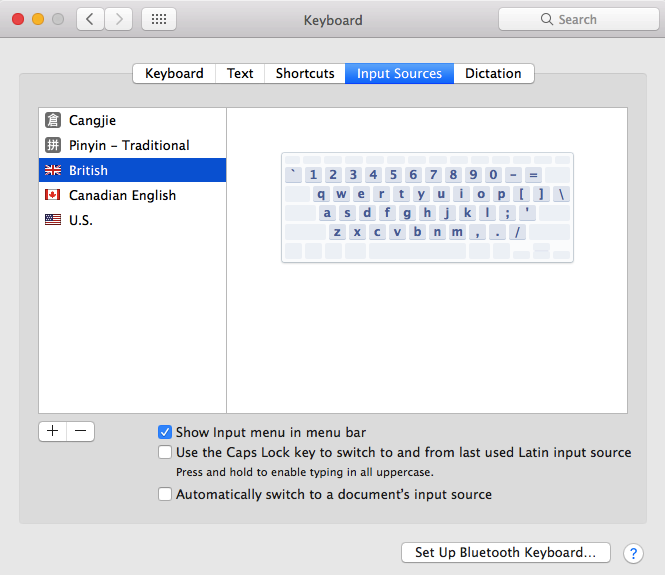Click the magnifying glass search icon
665x575 pixels.
(x=547, y=19)
